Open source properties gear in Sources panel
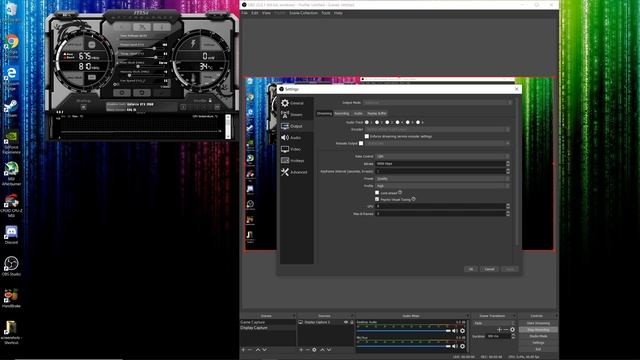 pyautogui.click(x=314, y=350)
